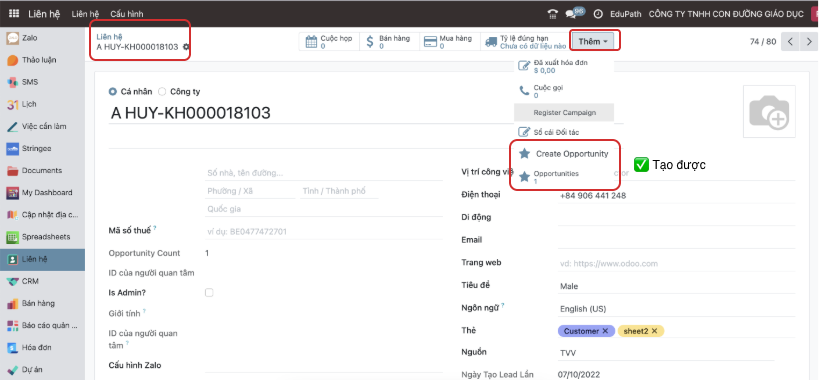Viewport: 819px width, 380px height.
Task: Open Việc cần làm app
Action: point(42,126)
